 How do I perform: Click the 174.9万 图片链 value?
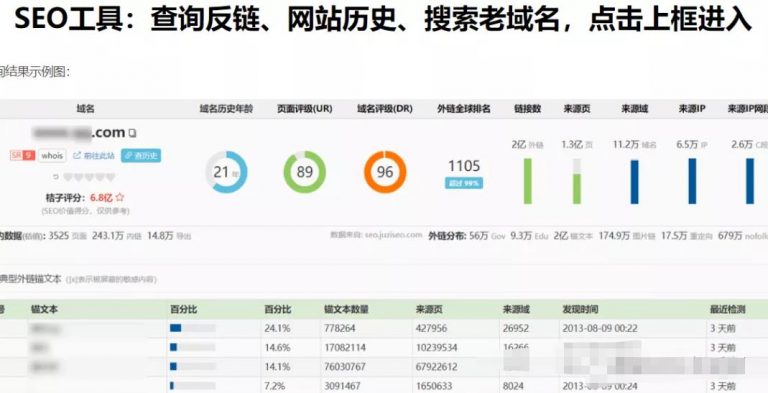tap(627, 236)
